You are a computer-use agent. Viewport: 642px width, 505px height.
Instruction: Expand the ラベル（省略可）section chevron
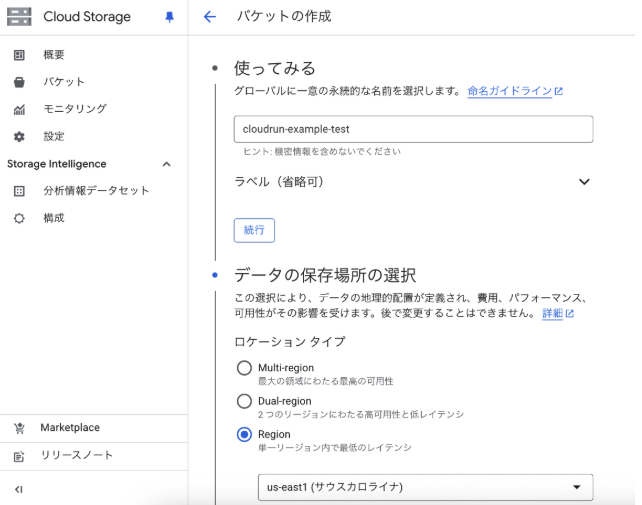(584, 181)
